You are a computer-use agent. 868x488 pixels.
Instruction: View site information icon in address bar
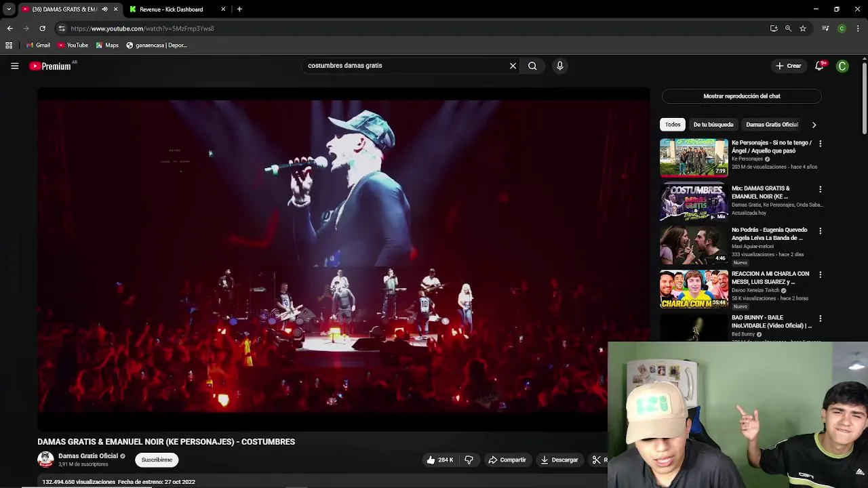(62, 28)
